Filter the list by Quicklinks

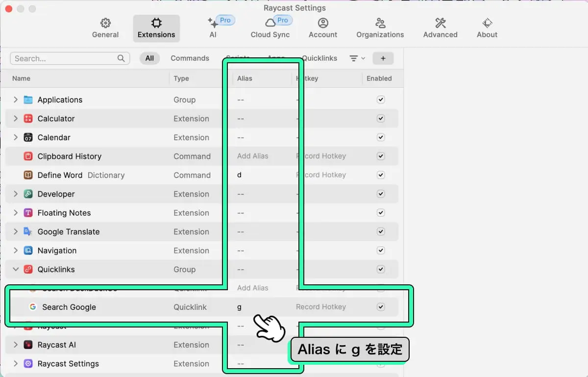tap(319, 58)
